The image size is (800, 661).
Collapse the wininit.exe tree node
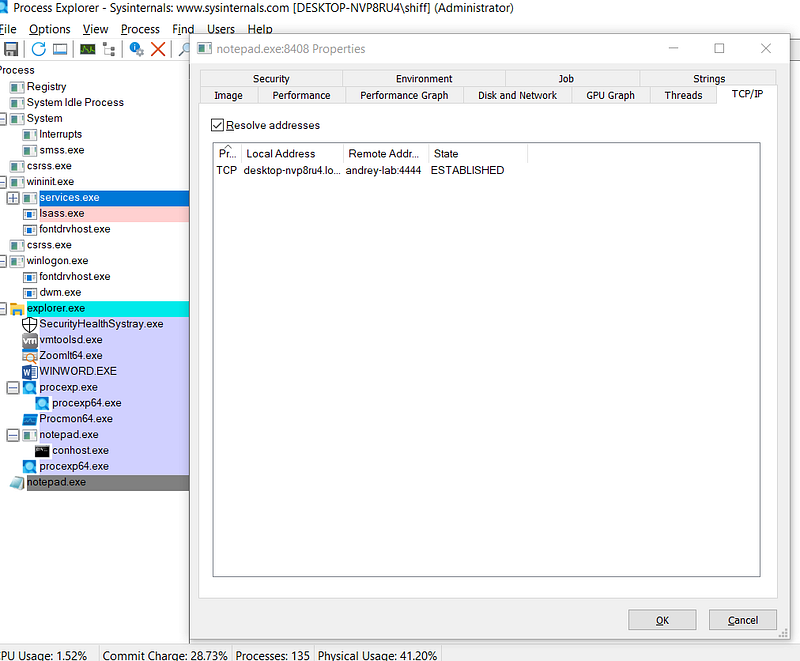pyautogui.click(x=3, y=182)
